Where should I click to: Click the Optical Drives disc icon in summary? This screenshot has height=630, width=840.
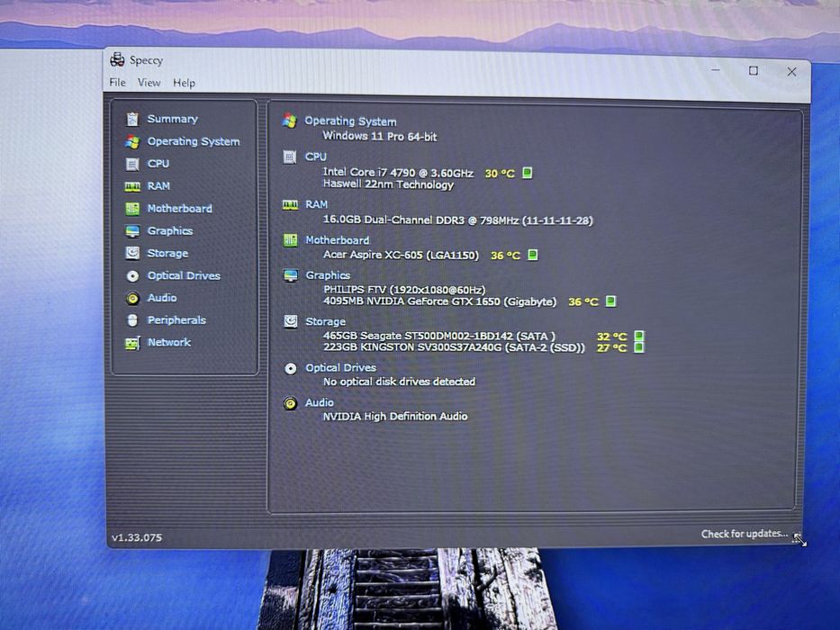click(x=291, y=369)
